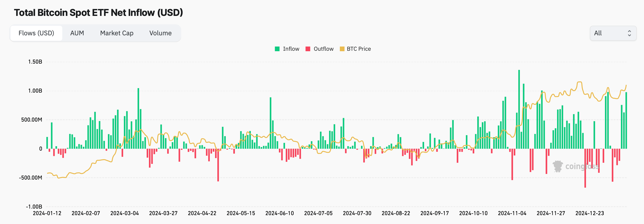Switch to the Flows (USD) tab
This screenshot has height=224, width=644.
(36, 33)
